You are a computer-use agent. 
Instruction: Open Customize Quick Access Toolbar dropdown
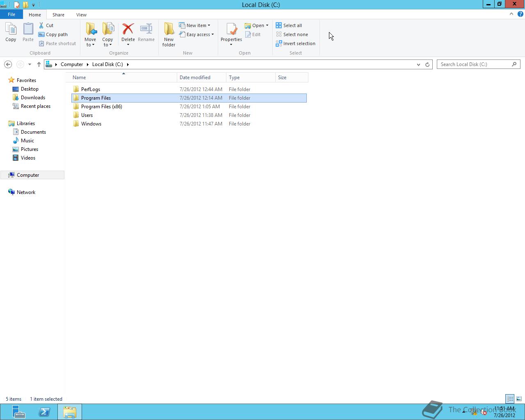point(33,5)
